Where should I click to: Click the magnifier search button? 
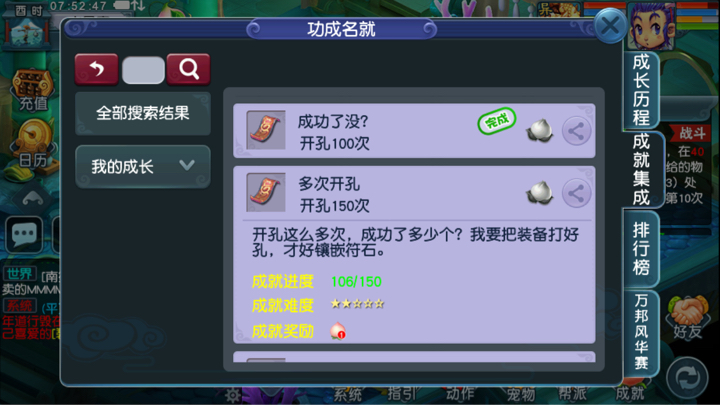tap(189, 69)
